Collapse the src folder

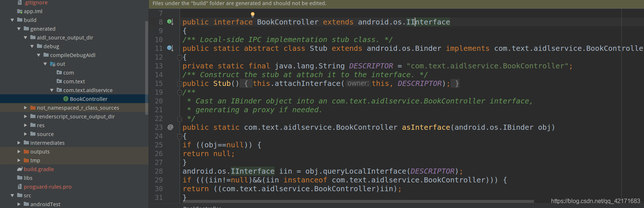[12, 196]
